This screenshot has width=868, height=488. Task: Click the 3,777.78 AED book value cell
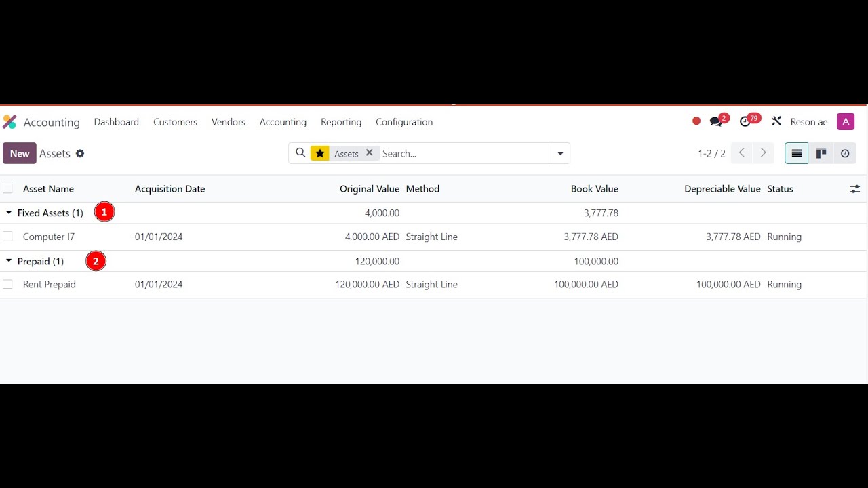(x=591, y=237)
